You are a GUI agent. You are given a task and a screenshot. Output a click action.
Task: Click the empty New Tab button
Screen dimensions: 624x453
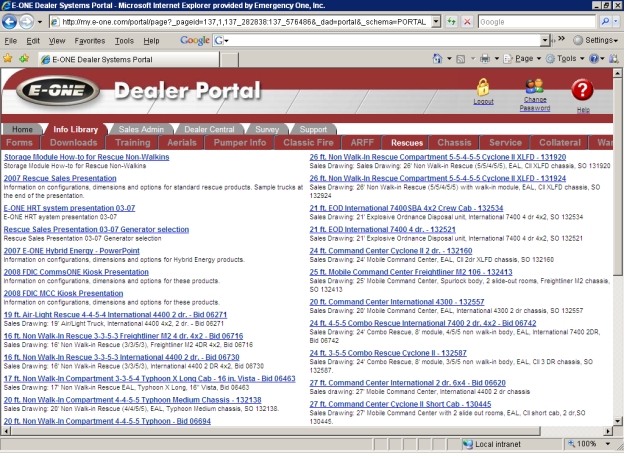click(x=229, y=59)
